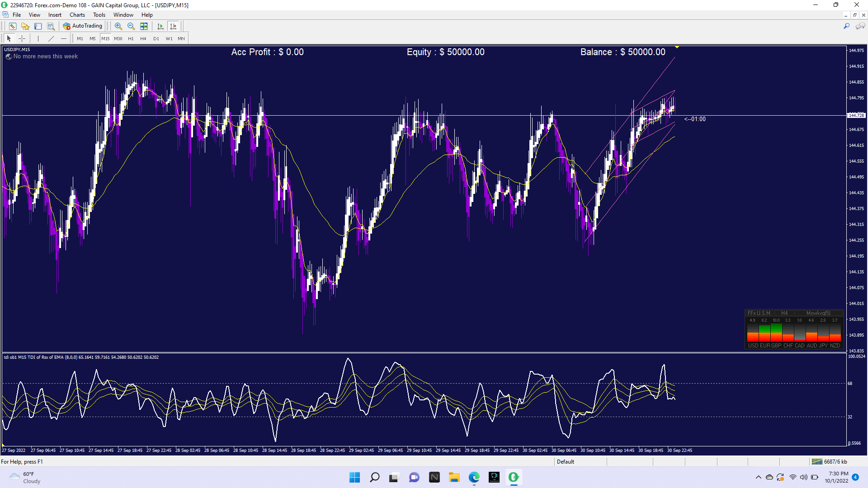The width and height of the screenshot is (868, 488).
Task: Click the Default profile in the status bar
Action: pyautogui.click(x=565, y=461)
